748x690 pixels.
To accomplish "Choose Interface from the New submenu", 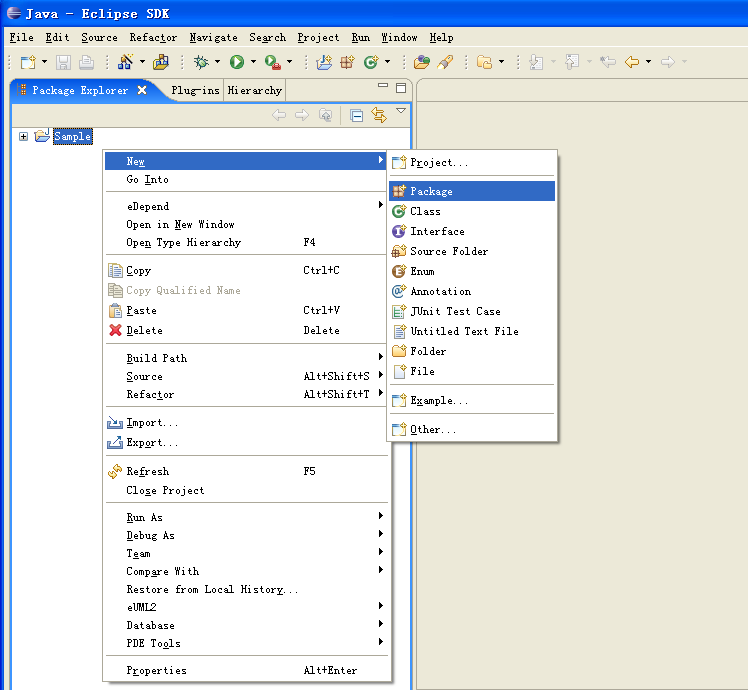I will (x=472, y=231).
